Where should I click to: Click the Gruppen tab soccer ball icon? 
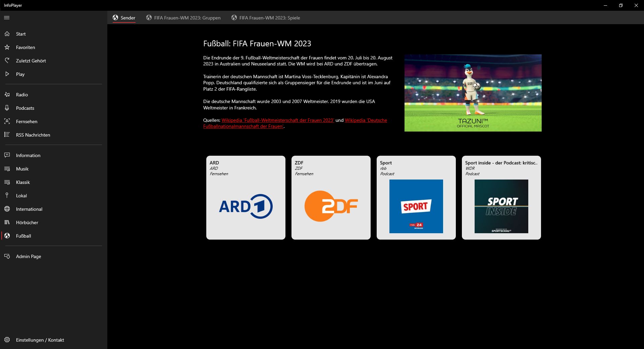[x=149, y=17]
